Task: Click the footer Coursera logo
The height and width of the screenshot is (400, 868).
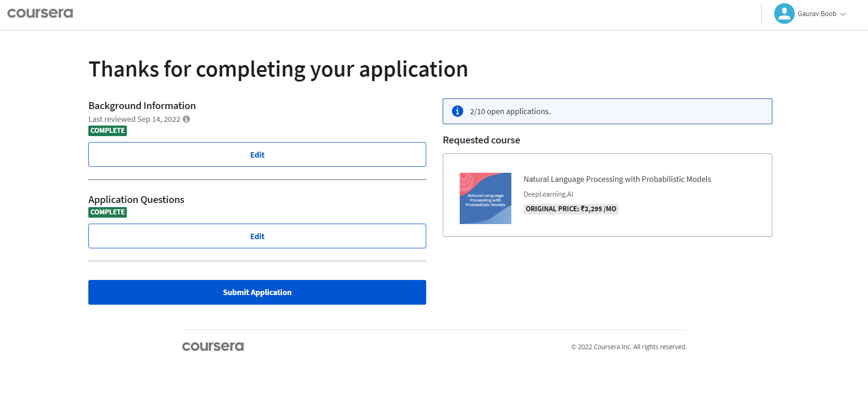Action: 213,346
